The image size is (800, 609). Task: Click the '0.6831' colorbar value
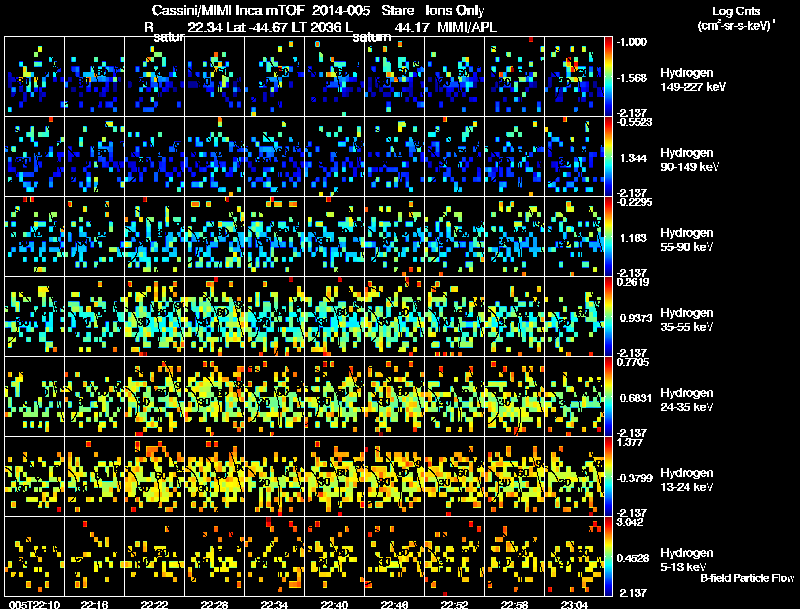636,398
